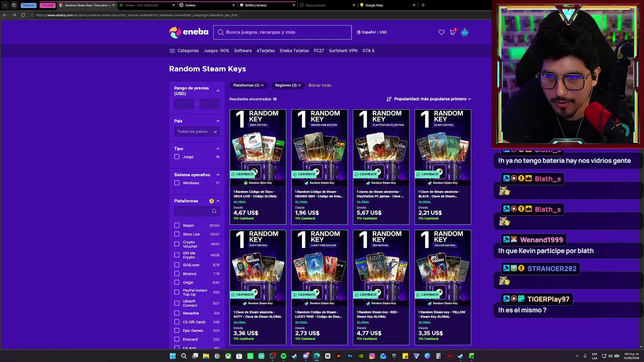Go back in browser history
Screen dimensions: 644x362
(x=5, y=15)
